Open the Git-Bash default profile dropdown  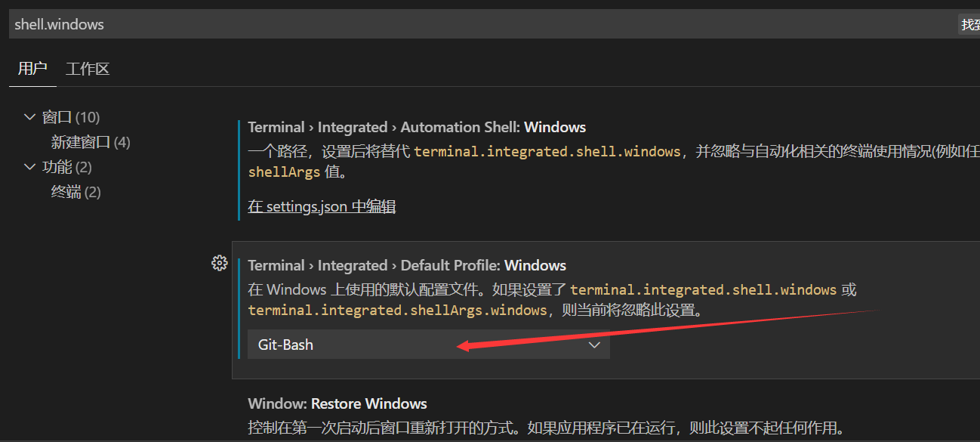pos(429,345)
